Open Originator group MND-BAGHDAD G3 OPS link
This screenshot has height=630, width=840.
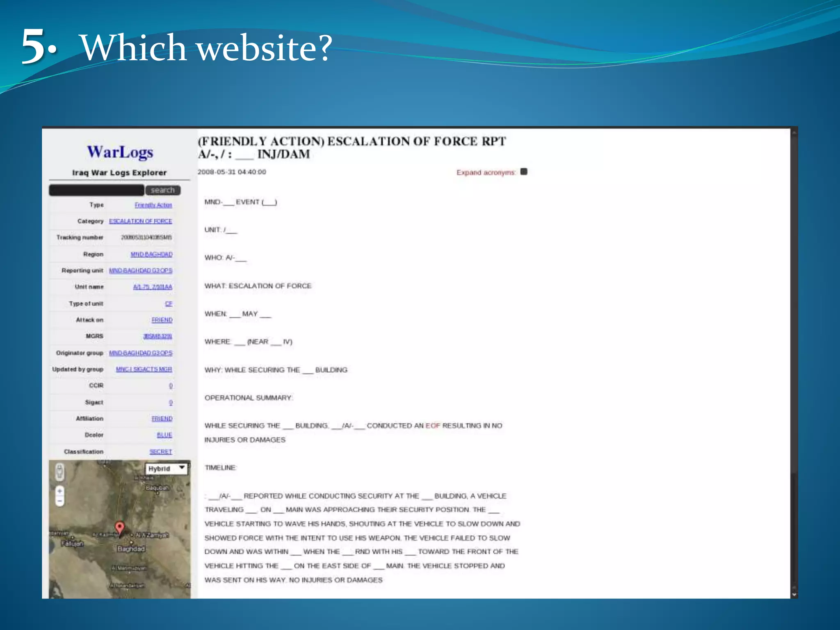(x=141, y=353)
